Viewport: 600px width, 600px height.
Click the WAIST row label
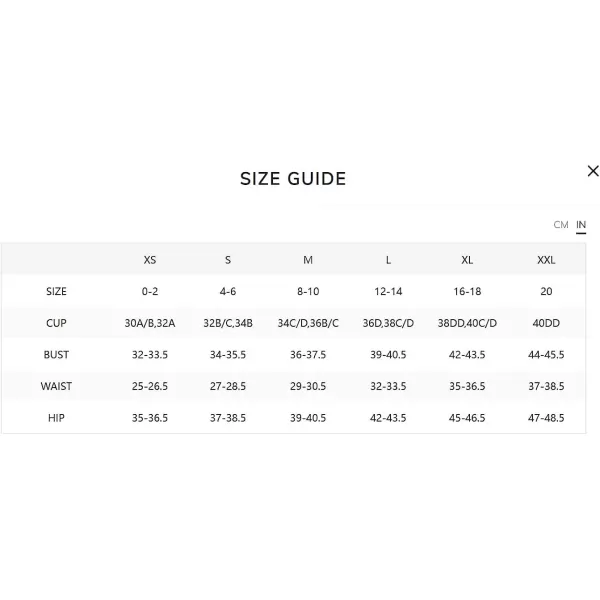(x=56, y=386)
